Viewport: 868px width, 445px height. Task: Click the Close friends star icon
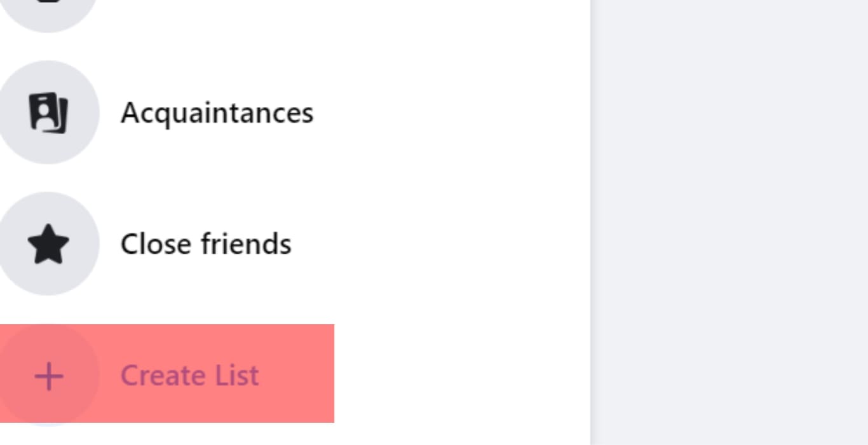click(x=48, y=244)
